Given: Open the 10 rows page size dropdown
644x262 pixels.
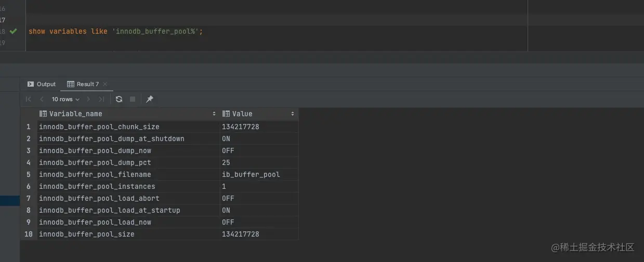Looking at the screenshot, I should [x=65, y=99].
